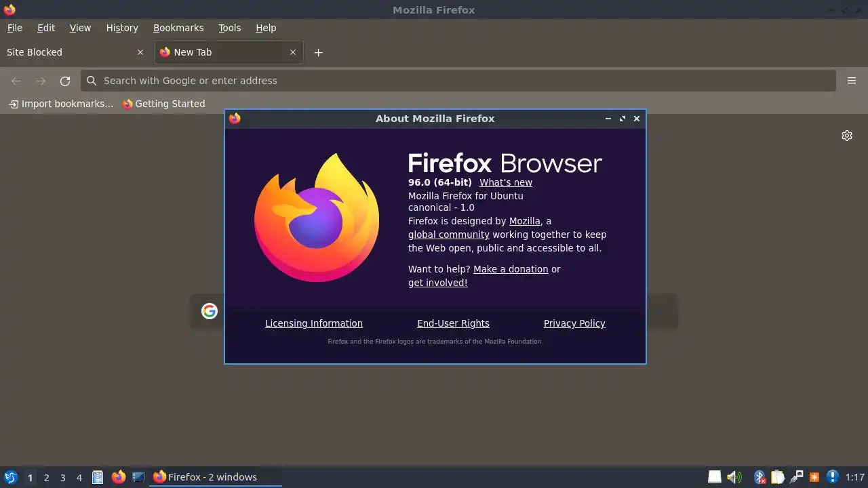
Task: Minimize the About Mozilla Firefox dialog
Action: [x=608, y=119]
